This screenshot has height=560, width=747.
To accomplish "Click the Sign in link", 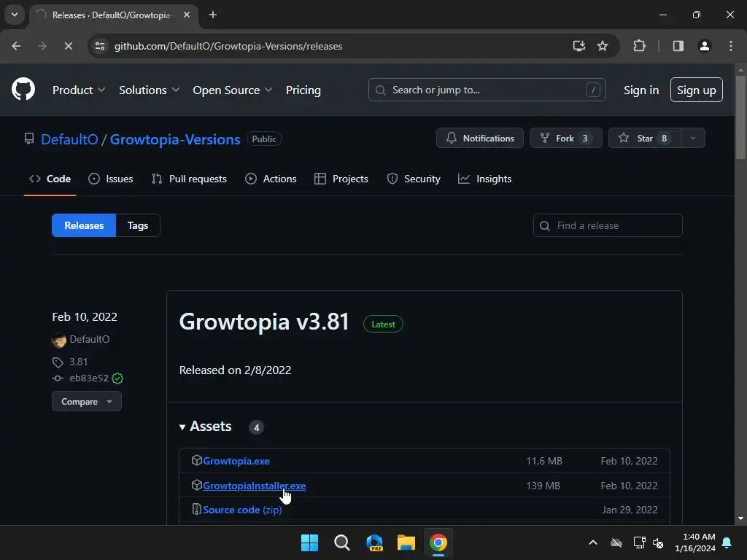I will (x=641, y=90).
